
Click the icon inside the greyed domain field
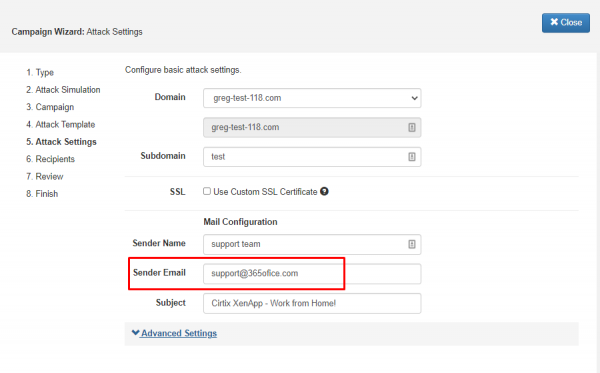412,127
